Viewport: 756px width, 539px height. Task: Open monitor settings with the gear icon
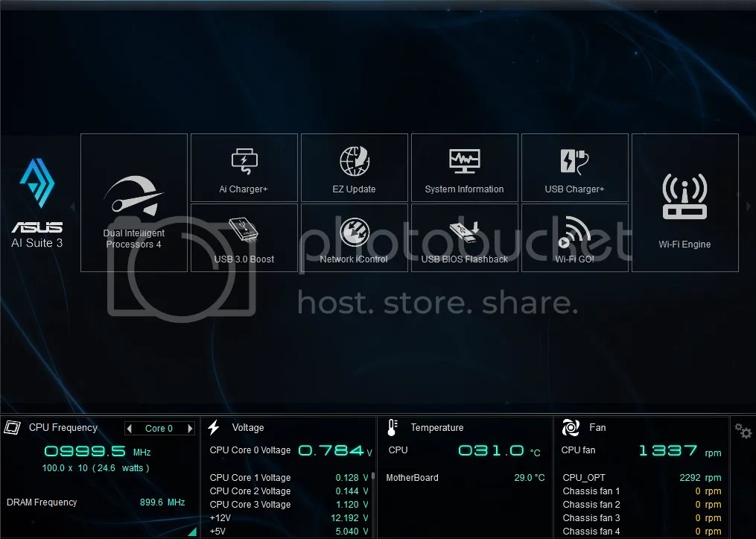743,431
